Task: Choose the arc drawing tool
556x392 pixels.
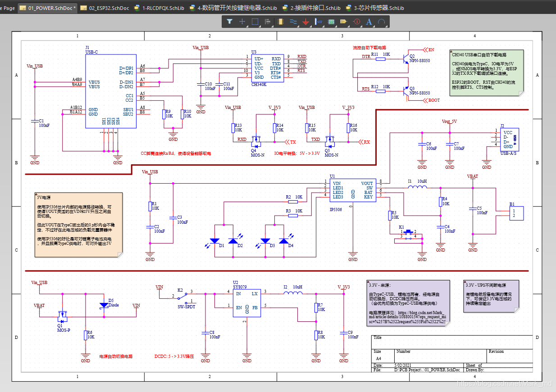Action: [382, 22]
